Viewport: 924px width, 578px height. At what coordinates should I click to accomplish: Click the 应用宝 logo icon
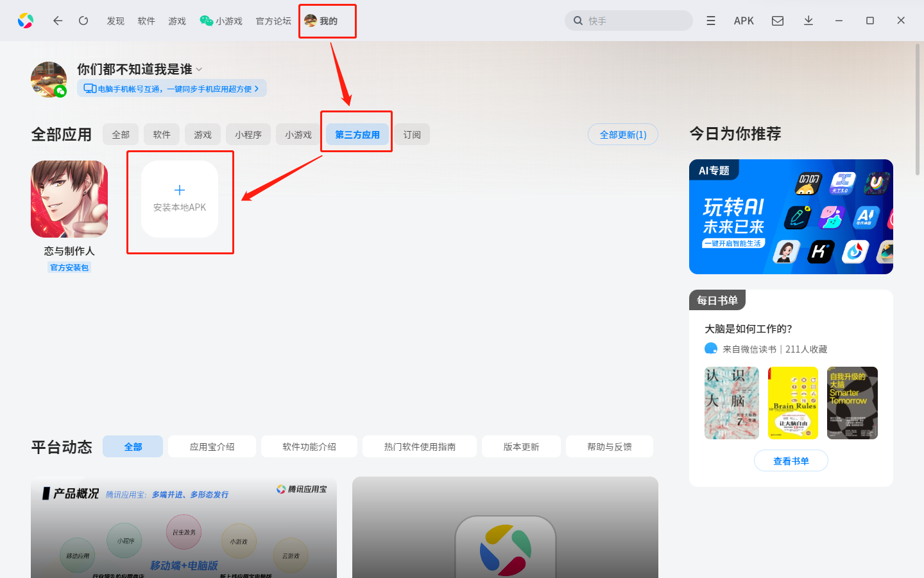(x=26, y=20)
